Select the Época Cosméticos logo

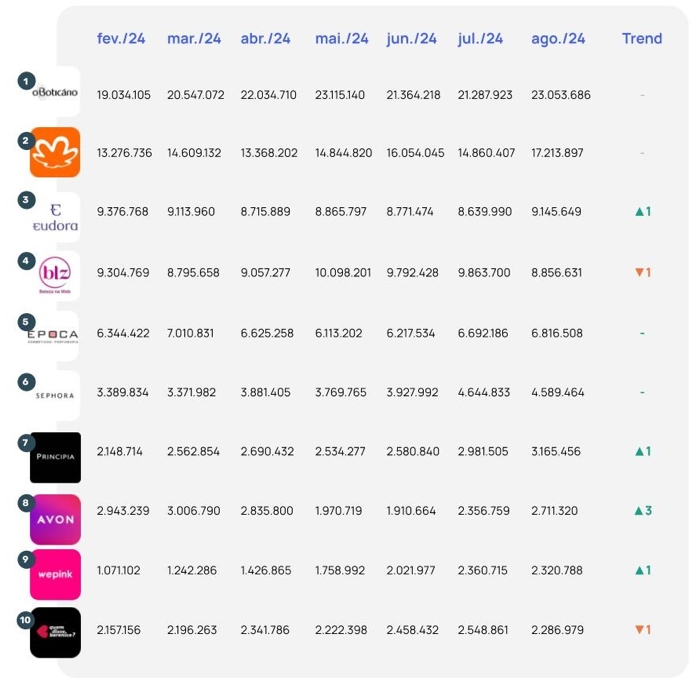(x=55, y=335)
